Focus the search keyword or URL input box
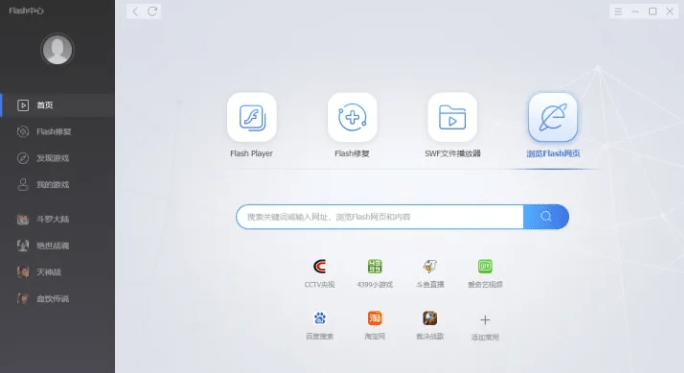Image resolution: width=684 pixels, height=373 pixels. pyautogui.click(x=380, y=217)
